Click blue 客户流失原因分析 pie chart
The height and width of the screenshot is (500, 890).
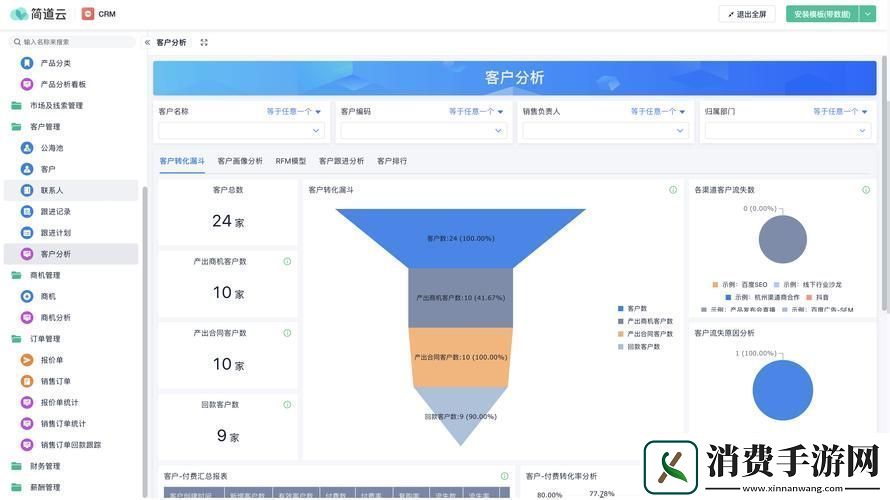click(783, 390)
